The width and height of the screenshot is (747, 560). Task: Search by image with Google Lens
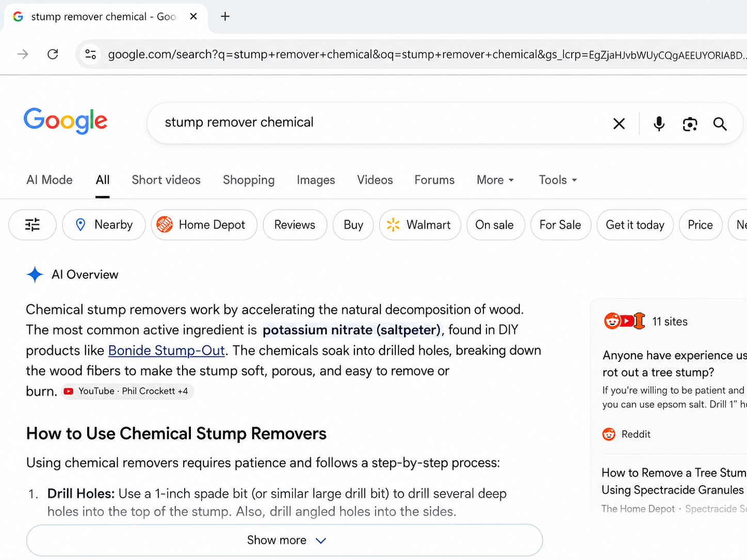point(690,124)
